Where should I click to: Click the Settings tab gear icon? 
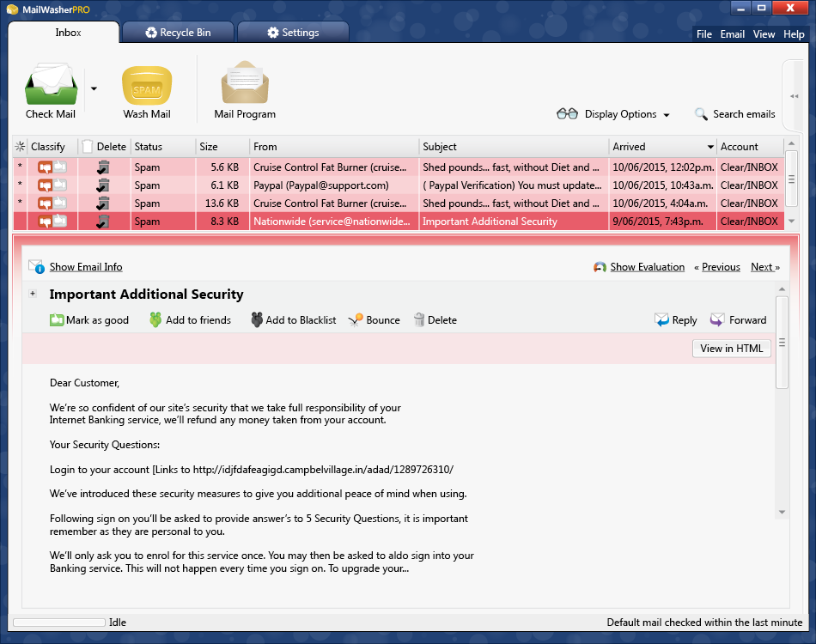pyautogui.click(x=272, y=33)
